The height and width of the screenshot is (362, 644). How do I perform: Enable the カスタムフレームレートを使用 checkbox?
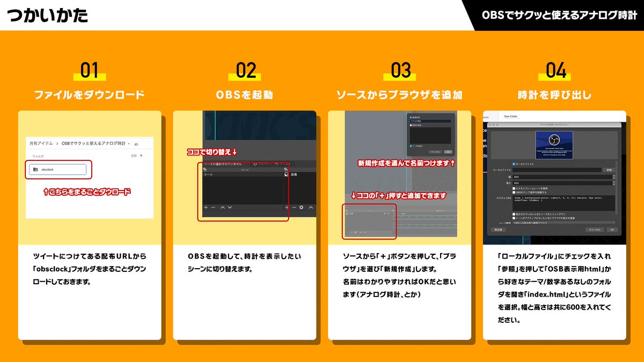coord(514,188)
